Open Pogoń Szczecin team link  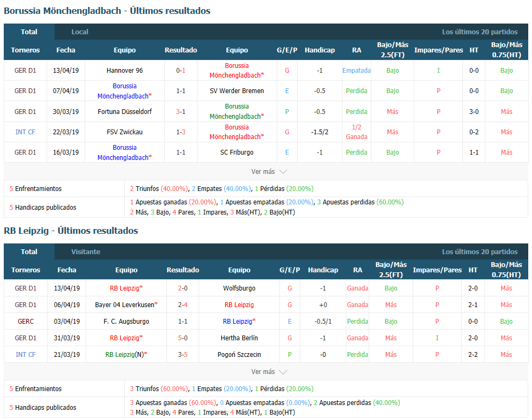[x=239, y=355]
